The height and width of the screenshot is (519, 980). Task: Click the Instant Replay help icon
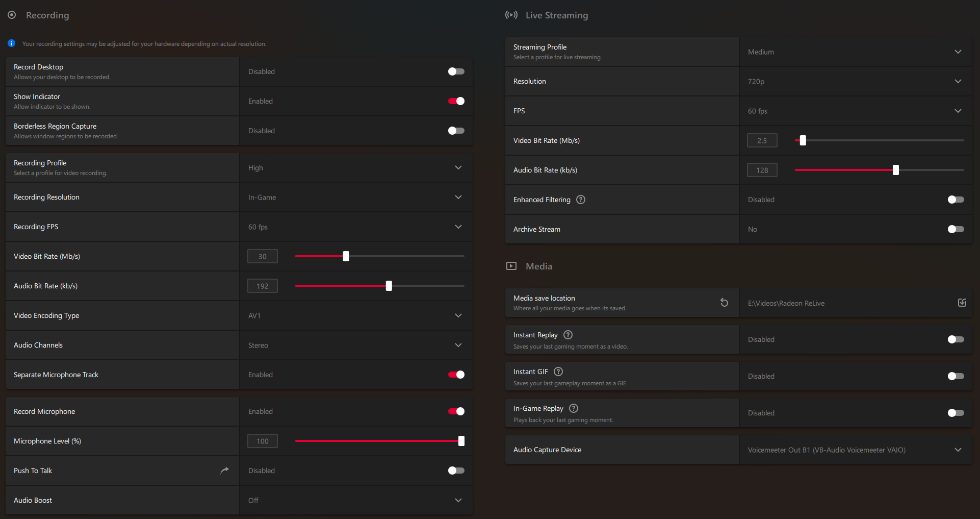[x=568, y=335]
